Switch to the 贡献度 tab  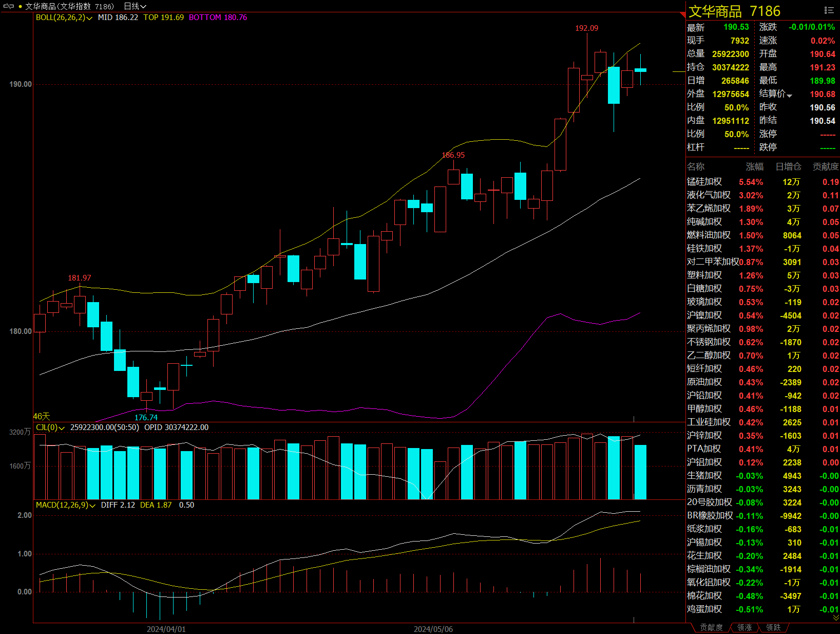[x=711, y=628]
